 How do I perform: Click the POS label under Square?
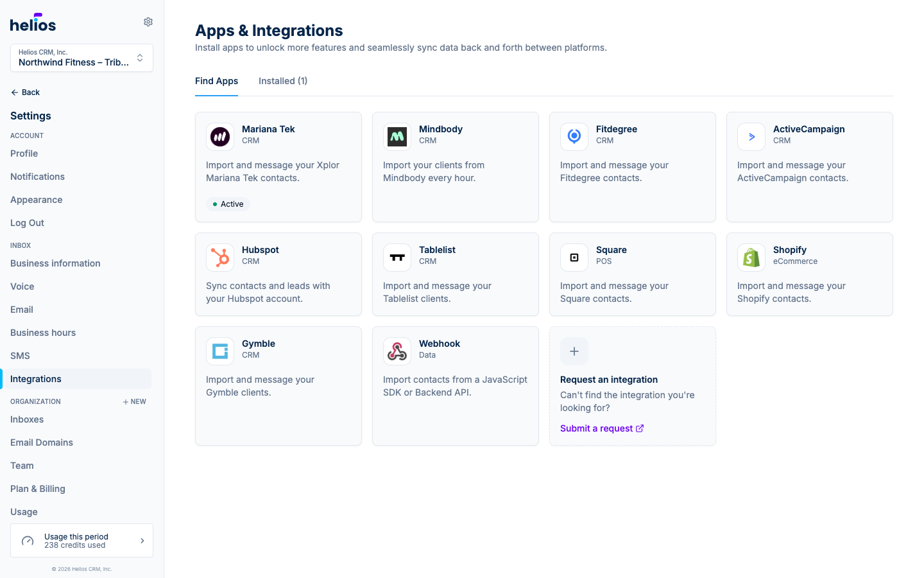tap(604, 261)
